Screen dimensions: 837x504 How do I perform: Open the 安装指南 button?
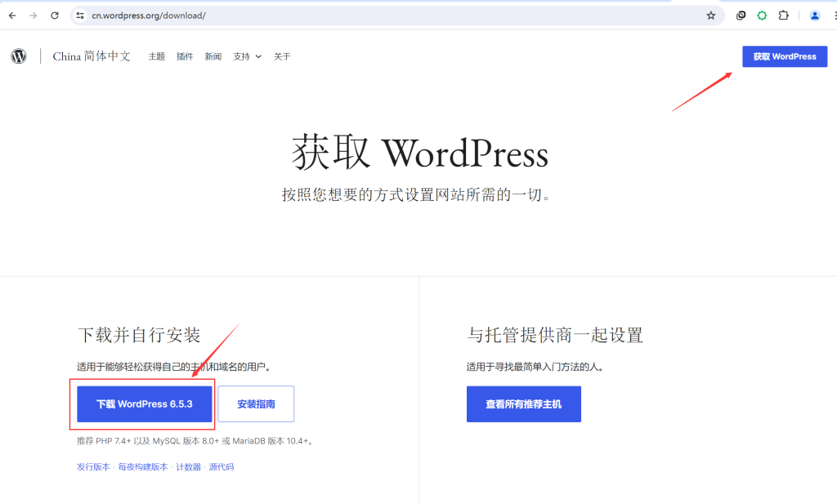click(256, 404)
